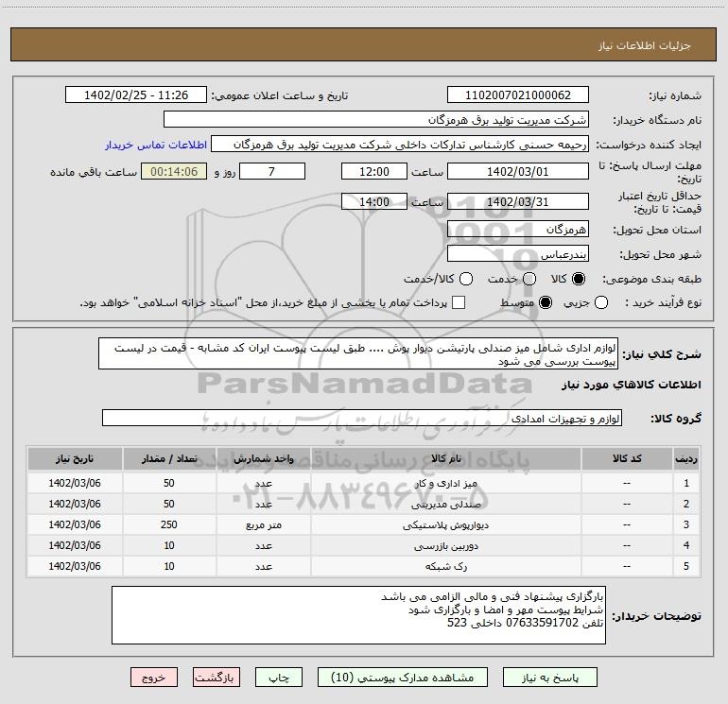Click the کد کالا column header
This screenshot has width=728, height=704.
(x=627, y=458)
